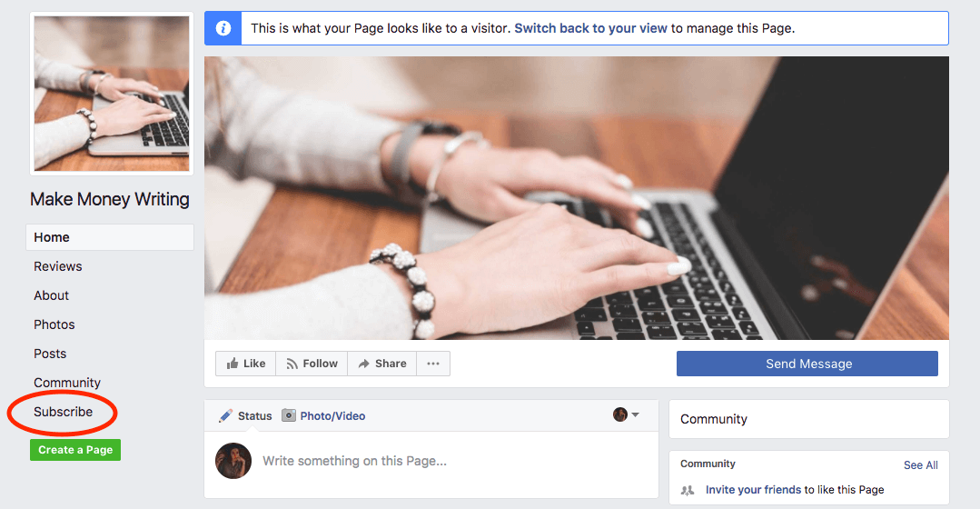
Task: Select Subscribe in the sidebar
Action: pyautogui.click(x=64, y=412)
